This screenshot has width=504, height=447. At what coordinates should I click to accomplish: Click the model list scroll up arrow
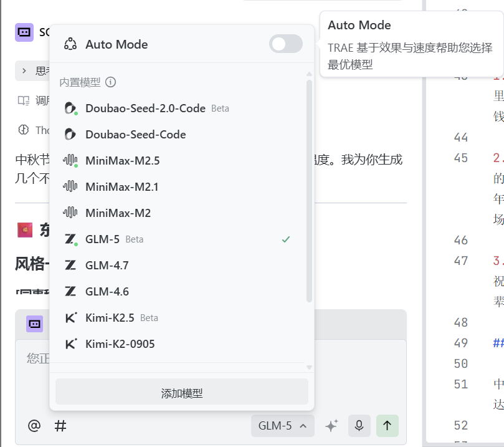309,74
